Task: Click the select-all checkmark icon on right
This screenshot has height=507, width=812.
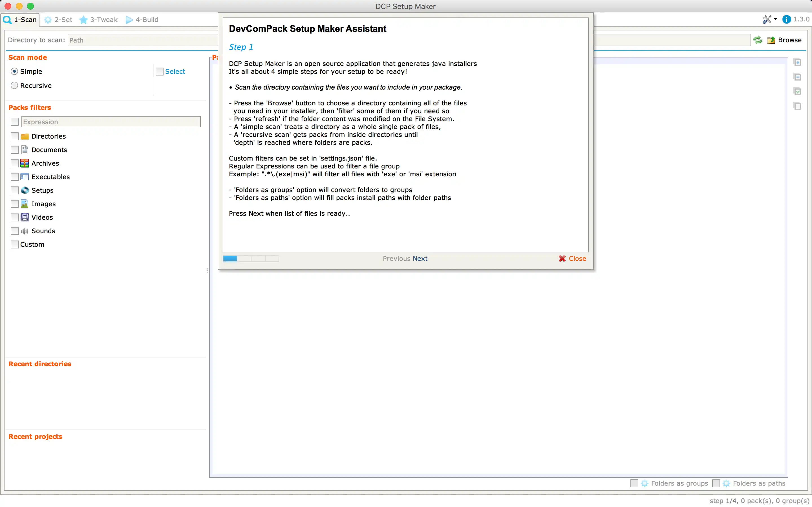Action: point(798,92)
